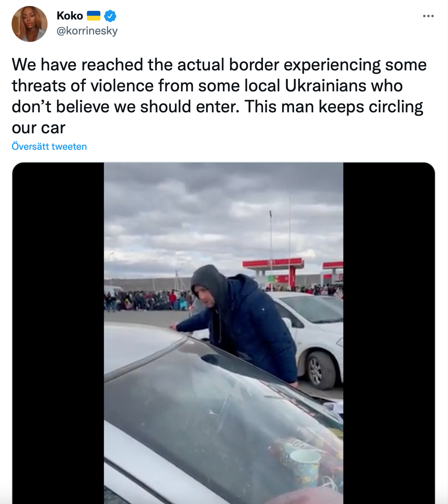Image resolution: width=448 pixels, height=504 pixels.
Task: Play the embedded tweet video
Action: click(224, 333)
